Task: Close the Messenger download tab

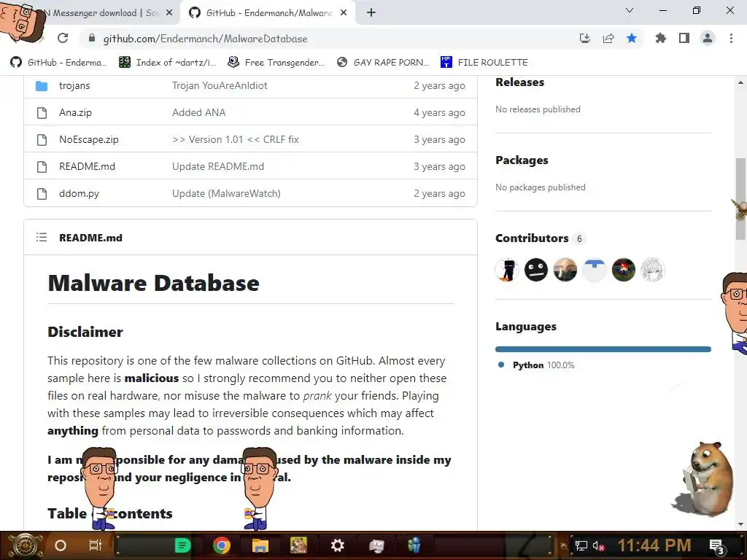Action: (169, 13)
